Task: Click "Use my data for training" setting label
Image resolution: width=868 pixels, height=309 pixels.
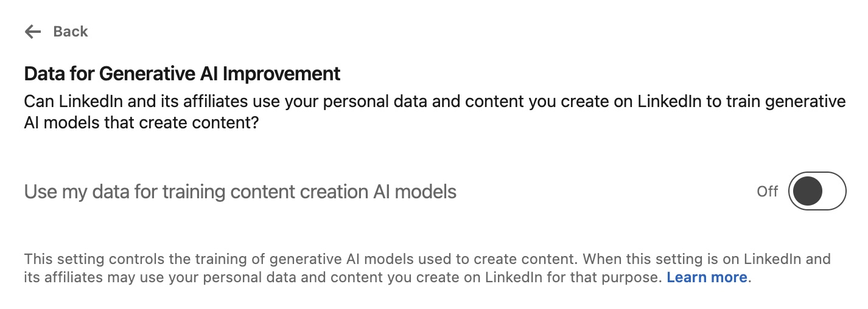Action: click(240, 192)
